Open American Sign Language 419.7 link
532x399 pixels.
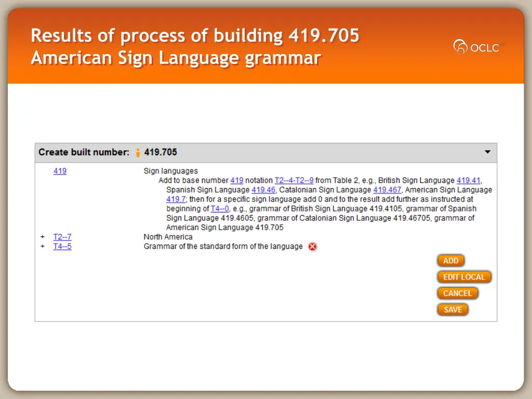pyautogui.click(x=176, y=199)
